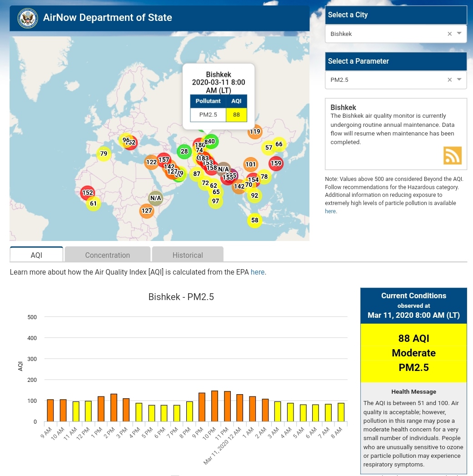This screenshot has height=476, width=473.
Task: Click the orange map marker showing 119
Action: pos(255,132)
